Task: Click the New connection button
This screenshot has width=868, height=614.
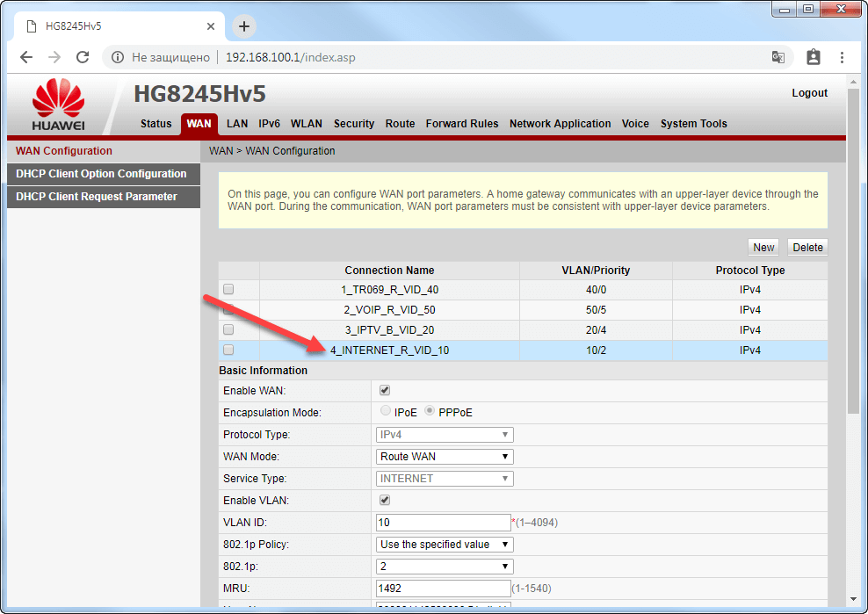Action: tap(763, 248)
